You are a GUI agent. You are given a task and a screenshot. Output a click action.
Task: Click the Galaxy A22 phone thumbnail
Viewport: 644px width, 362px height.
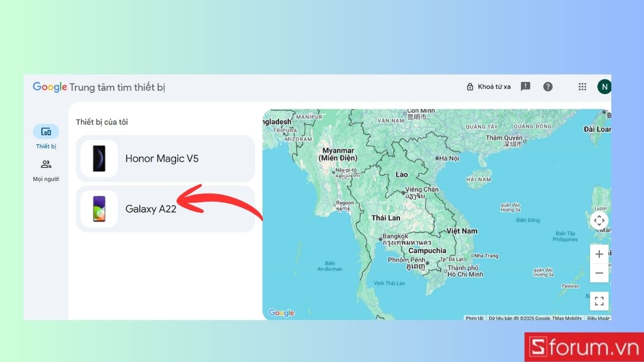pos(99,209)
